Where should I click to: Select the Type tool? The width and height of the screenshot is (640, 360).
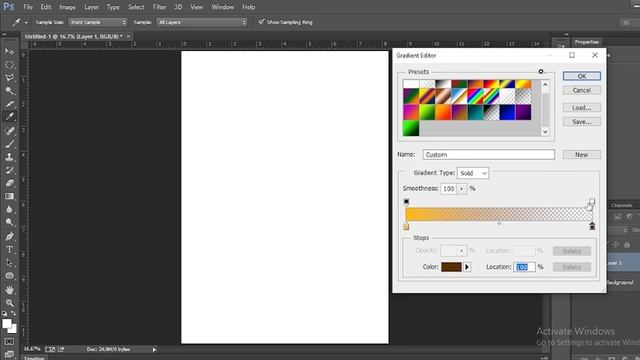(x=9, y=249)
